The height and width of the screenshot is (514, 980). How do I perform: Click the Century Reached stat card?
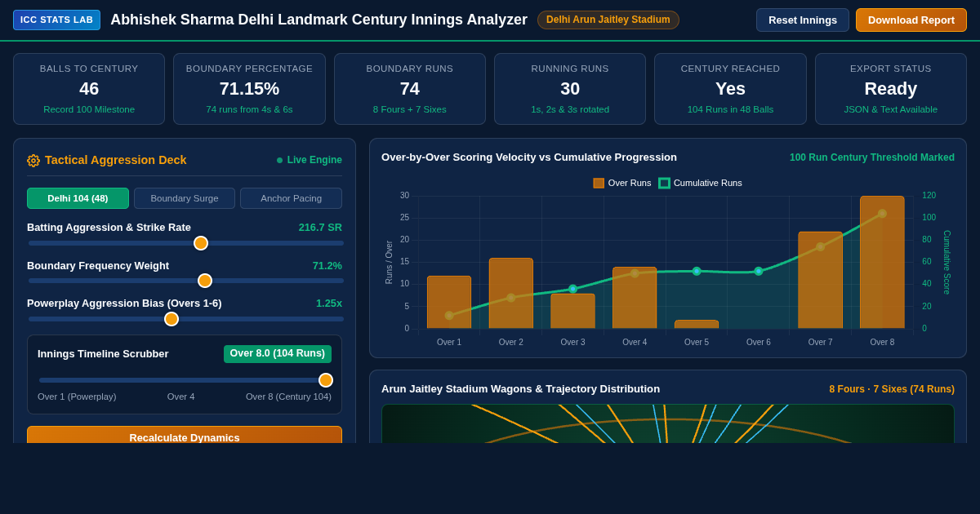pyautogui.click(x=730, y=89)
